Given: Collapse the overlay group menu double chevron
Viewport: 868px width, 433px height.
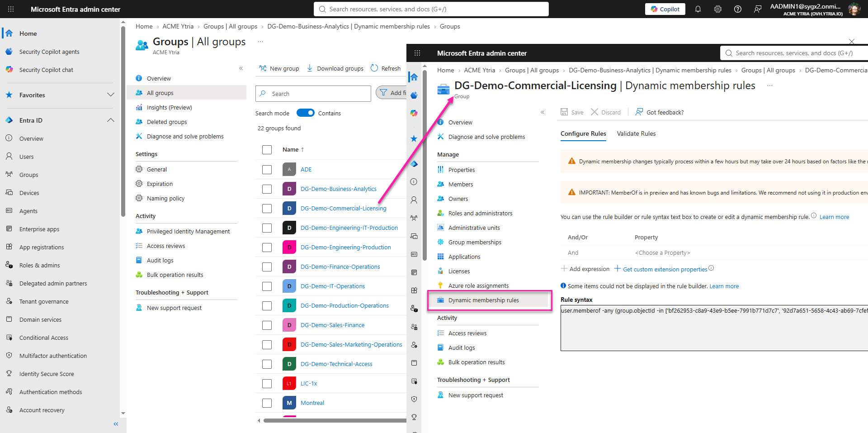Looking at the screenshot, I should click(542, 112).
